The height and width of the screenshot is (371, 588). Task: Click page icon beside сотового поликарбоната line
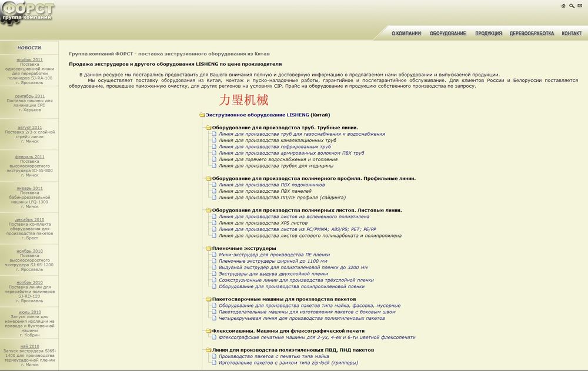[x=214, y=236]
